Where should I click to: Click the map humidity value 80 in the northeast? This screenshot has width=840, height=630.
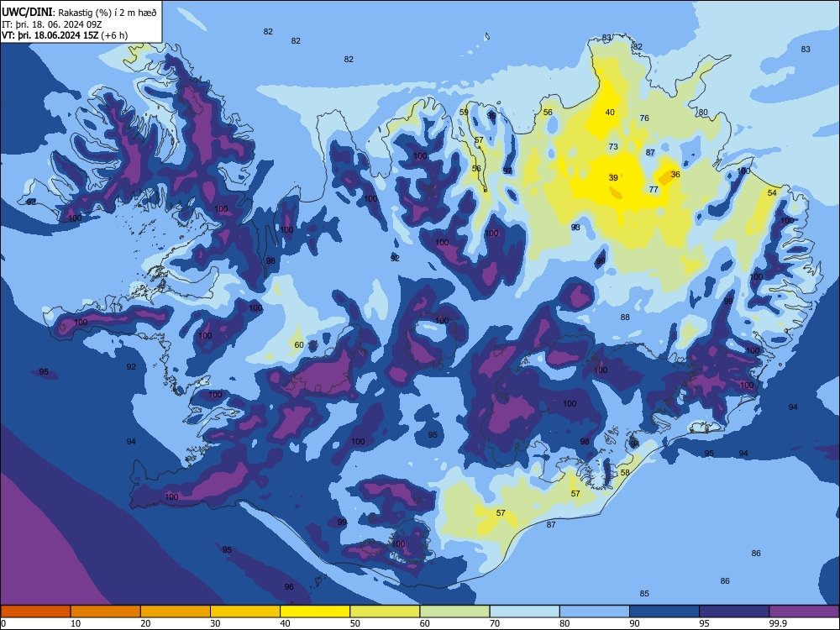pos(703,112)
